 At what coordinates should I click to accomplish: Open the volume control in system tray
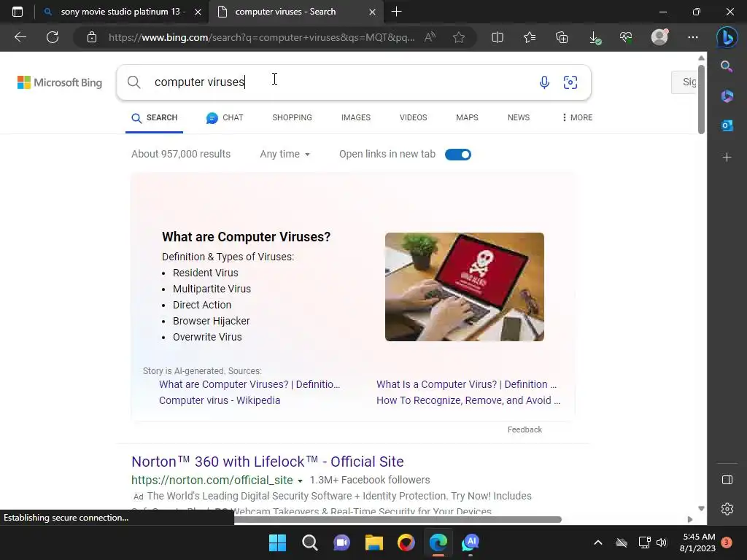tap(662, 542)
